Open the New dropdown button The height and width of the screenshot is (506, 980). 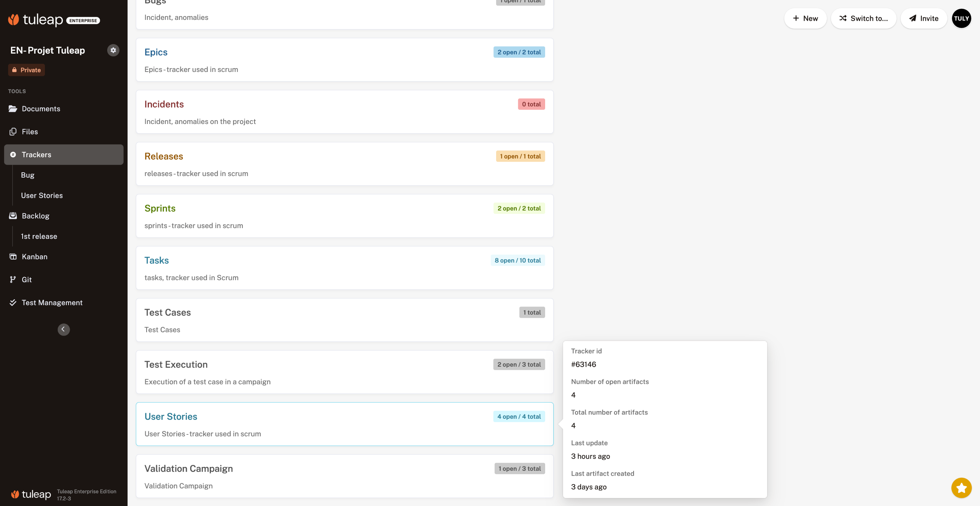[805, 18]
